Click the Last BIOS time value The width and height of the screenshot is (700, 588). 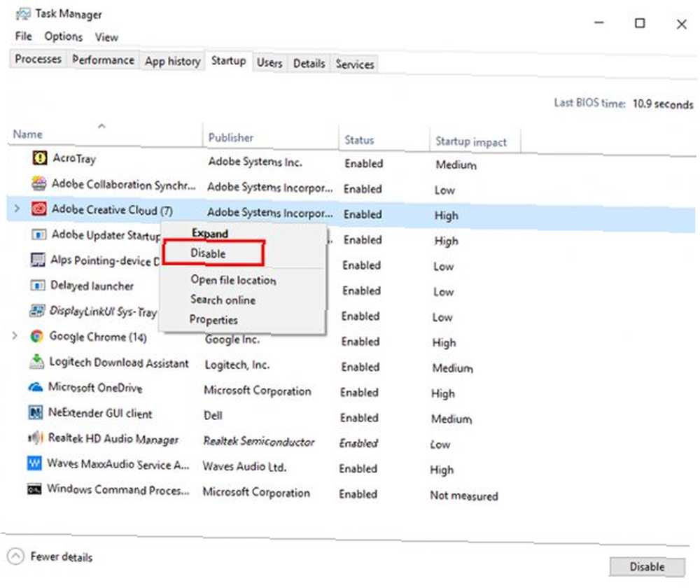click(x=663, y=104)
